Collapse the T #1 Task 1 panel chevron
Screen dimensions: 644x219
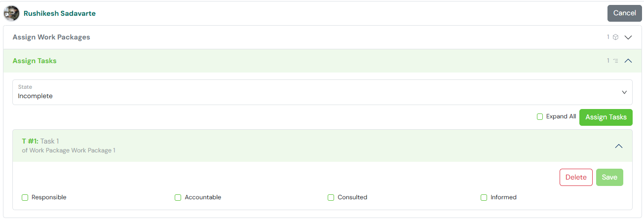[x=619, y=146]
